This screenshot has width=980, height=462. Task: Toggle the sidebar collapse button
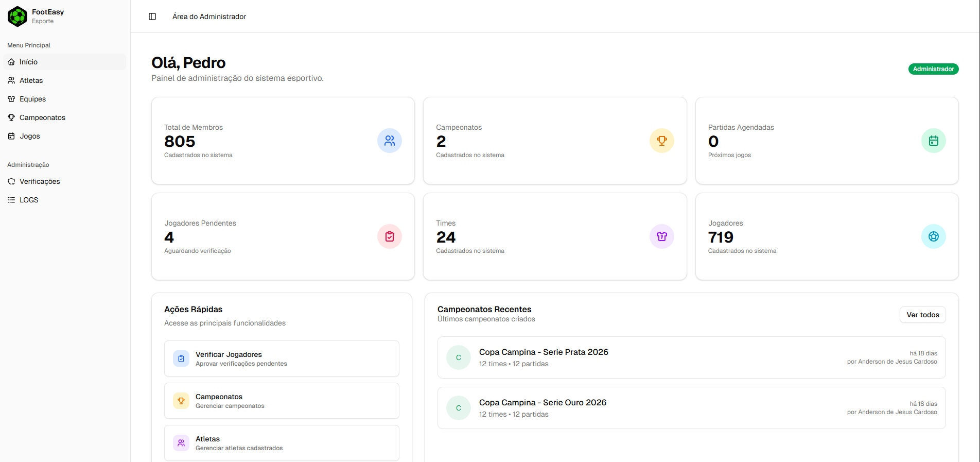[x=152, y=16]
